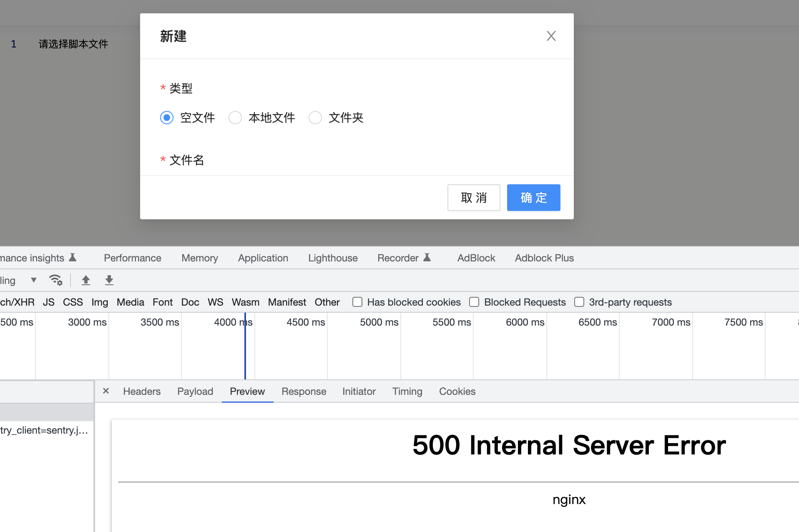Switch to the Response tab
This screenshot has height=532, width=799.
click(304, 391)
